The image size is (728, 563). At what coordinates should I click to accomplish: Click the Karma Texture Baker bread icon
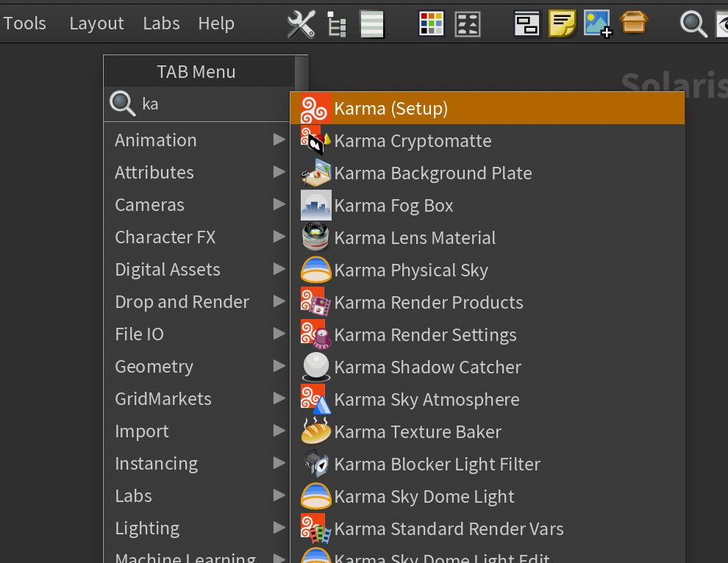tap(315, 431)
